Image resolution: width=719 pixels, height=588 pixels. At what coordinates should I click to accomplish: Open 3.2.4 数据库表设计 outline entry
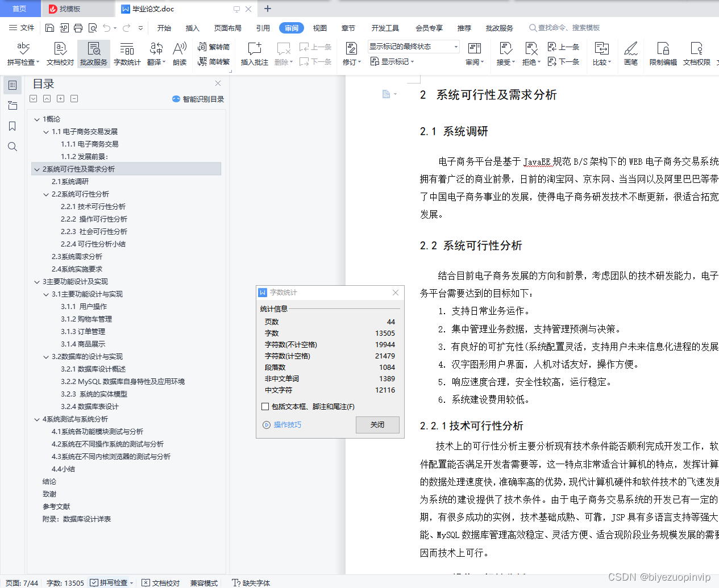click(x=90, y=407)
